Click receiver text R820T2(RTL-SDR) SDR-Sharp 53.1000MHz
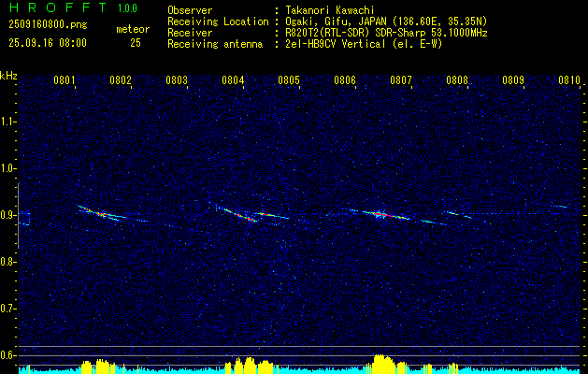Image resolution: width=588 pixels, height=374 pixels. (386, 33)
